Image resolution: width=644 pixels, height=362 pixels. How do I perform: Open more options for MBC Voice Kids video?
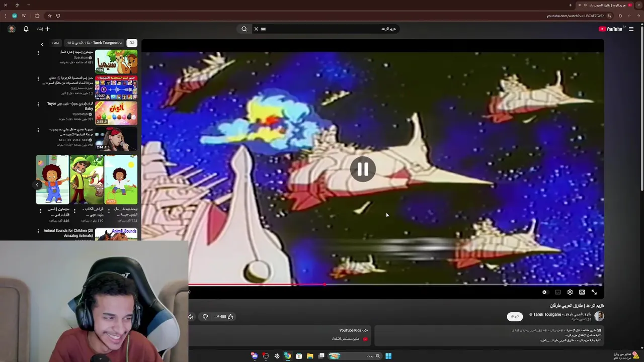[x=38, y=130]
